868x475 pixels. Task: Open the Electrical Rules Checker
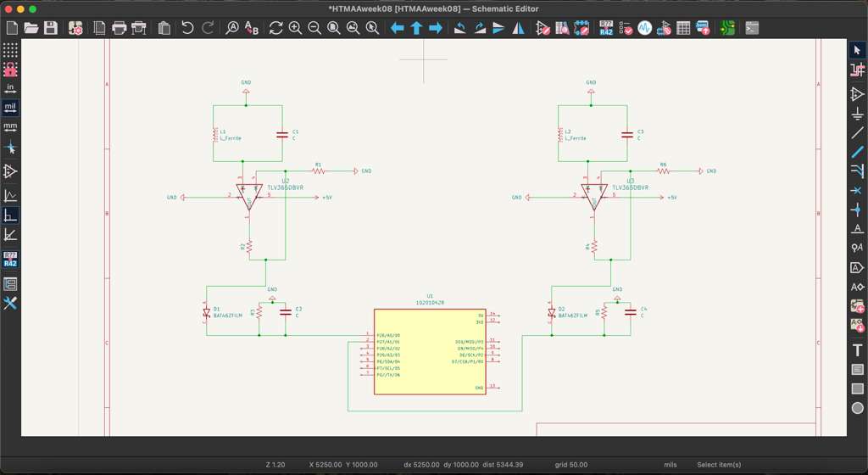[626, 28]
